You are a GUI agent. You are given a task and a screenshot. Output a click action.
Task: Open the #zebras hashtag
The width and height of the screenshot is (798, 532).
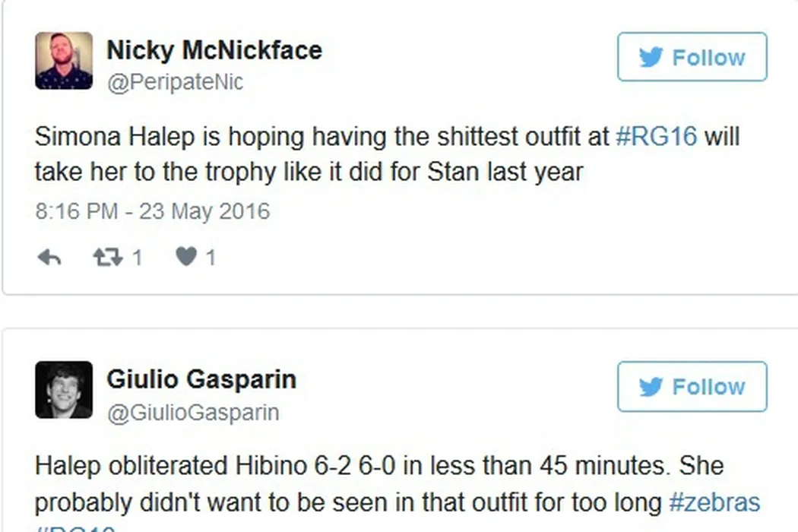[714, 502]
